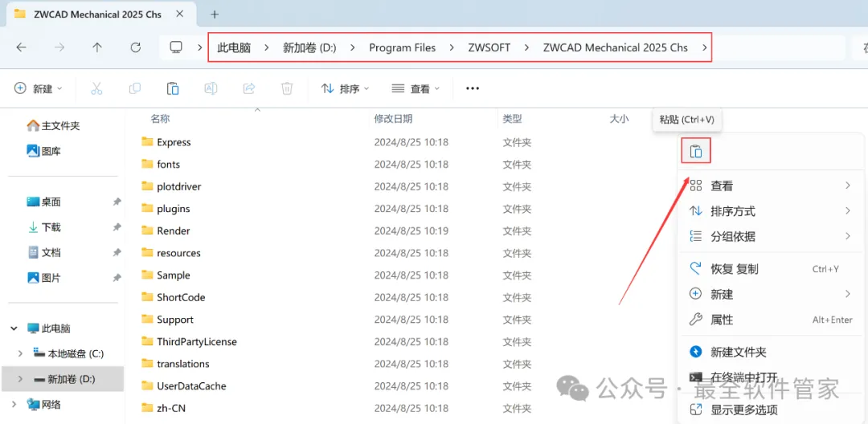Select the fonts folder
This screenshot has height=424, width=868.
(161, 164)
